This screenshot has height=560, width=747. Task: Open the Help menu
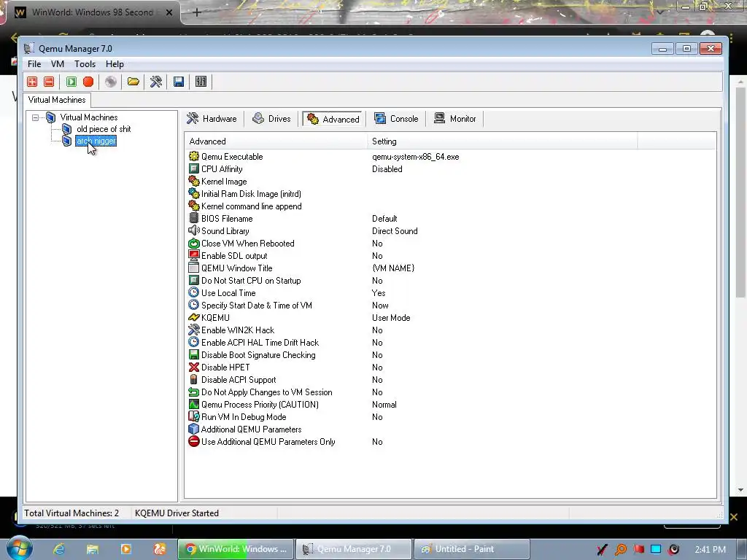(x=115, y=64)
